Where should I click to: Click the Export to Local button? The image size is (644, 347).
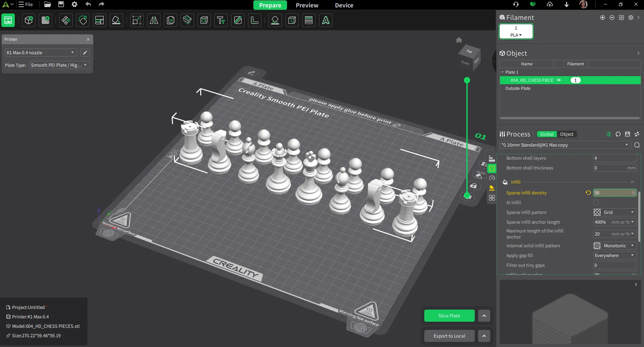(x=449, y=336)
